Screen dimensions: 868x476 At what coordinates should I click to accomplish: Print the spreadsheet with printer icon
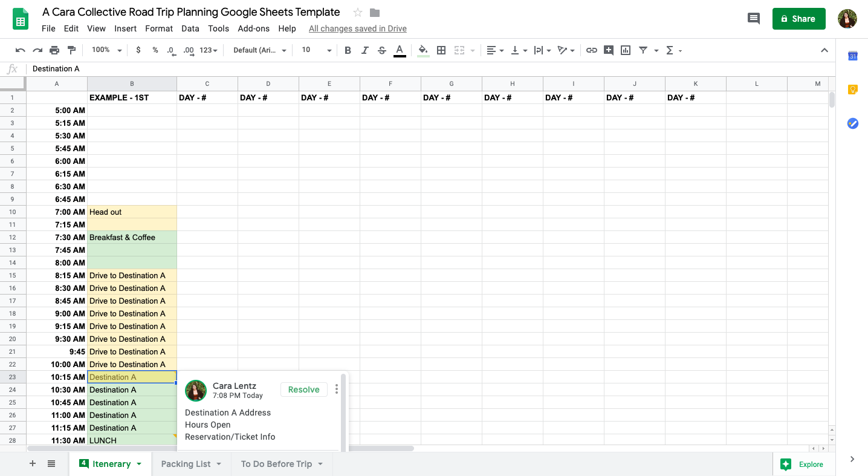(x=54, y=50)
